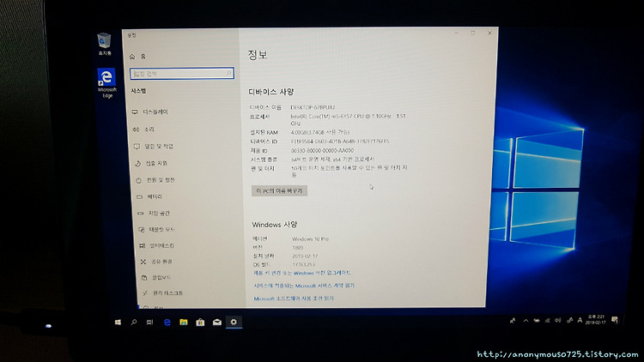Viewport: 644px width, 362px height.
Task: Maximize the Settings window
Action: [x=473, y=33]
